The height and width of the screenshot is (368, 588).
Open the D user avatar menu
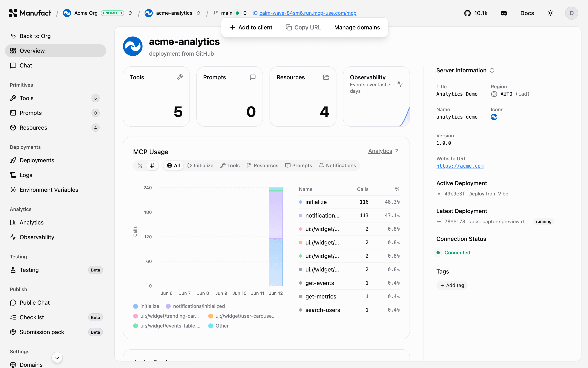click(571, 13)
